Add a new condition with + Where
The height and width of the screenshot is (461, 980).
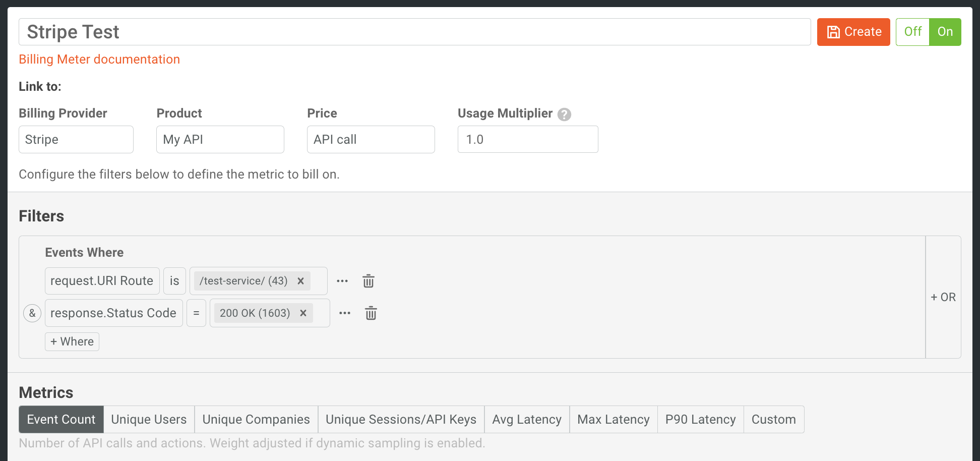[72, 341]
